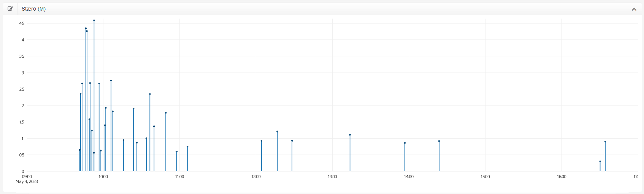Click the 45 label on magnitude axis

pyautogui.click(x=22, y=24)
